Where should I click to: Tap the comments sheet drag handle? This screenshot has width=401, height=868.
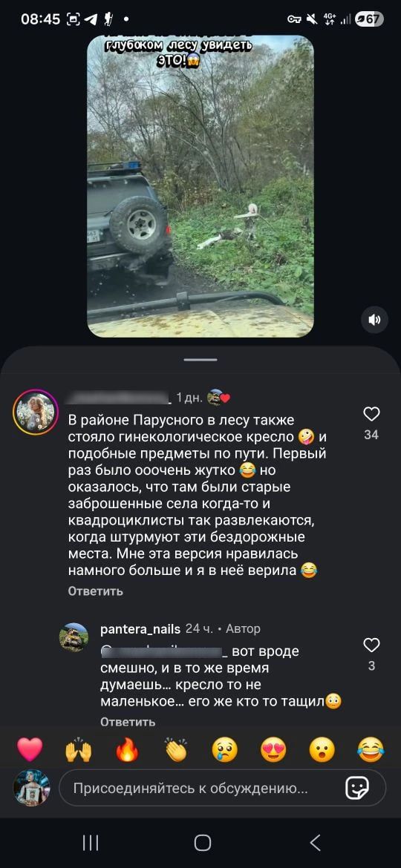(200, 359)
